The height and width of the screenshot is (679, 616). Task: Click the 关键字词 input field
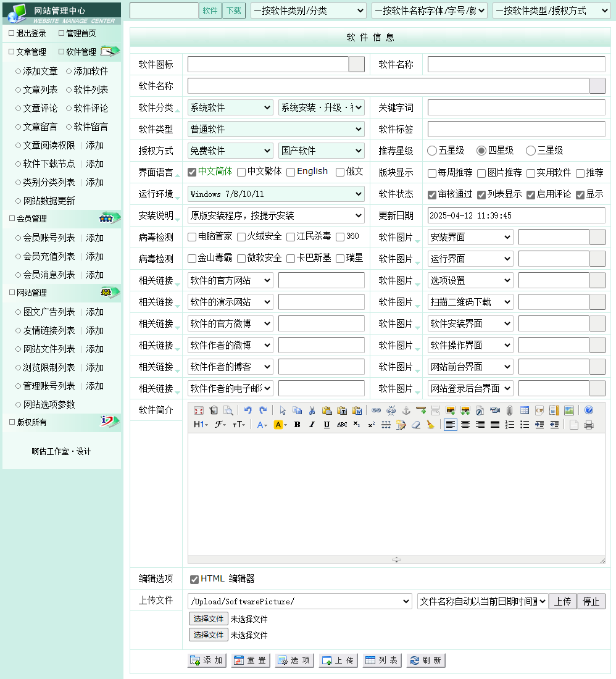pyautogui.click(x=517, y=107)
